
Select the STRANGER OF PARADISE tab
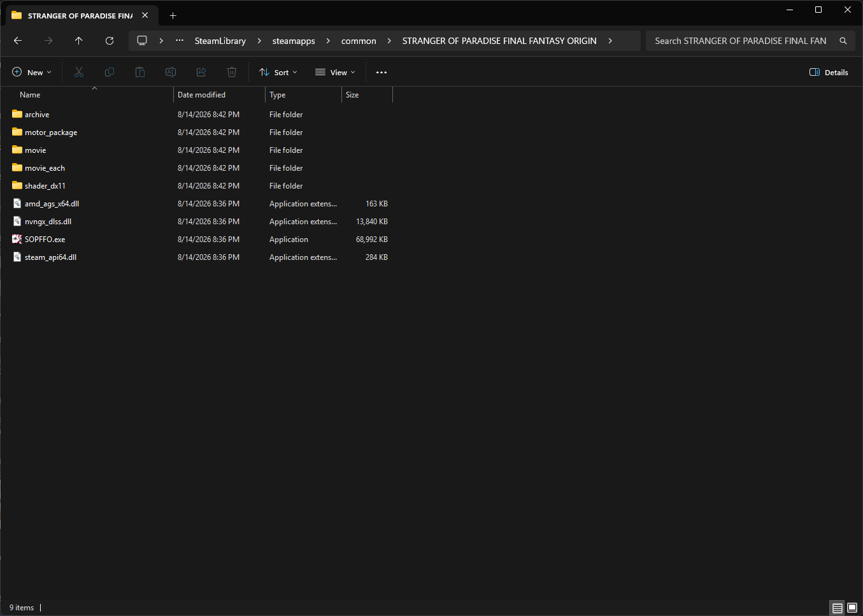[x=80, y=15]
